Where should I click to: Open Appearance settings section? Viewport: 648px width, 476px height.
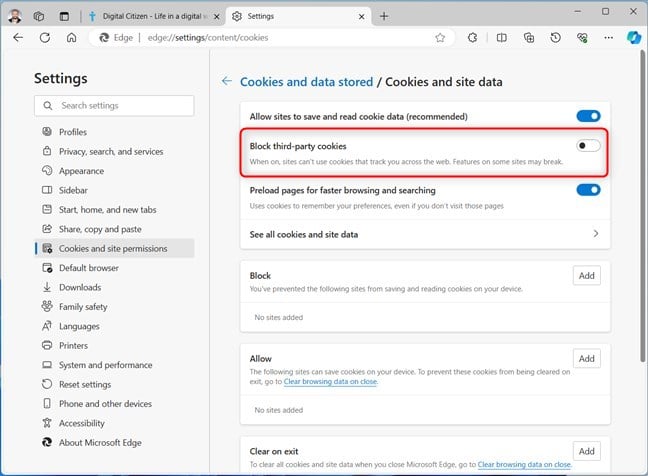point(114,171)
